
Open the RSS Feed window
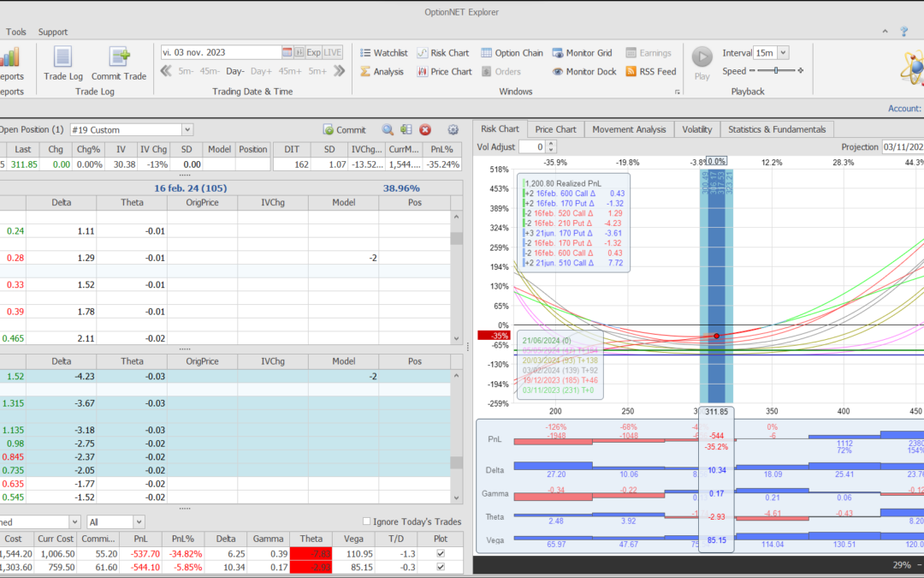coord(650,72)
